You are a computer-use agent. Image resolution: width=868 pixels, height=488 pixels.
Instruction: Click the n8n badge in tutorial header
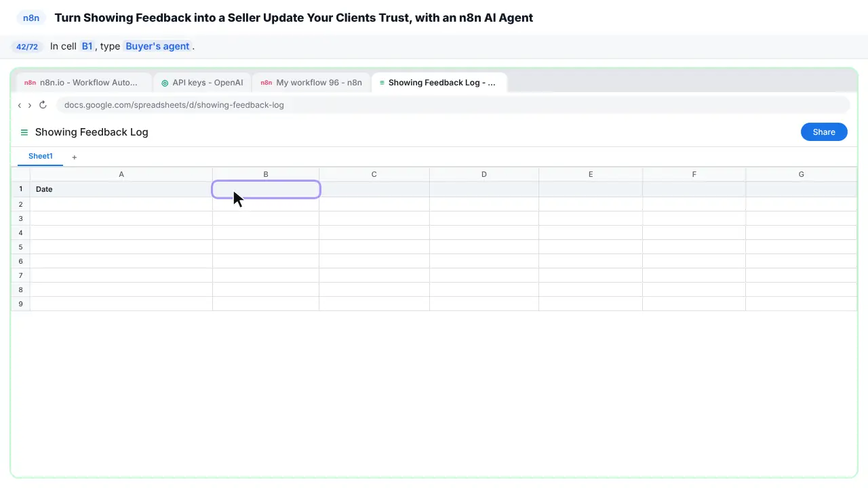pos(31,18)
